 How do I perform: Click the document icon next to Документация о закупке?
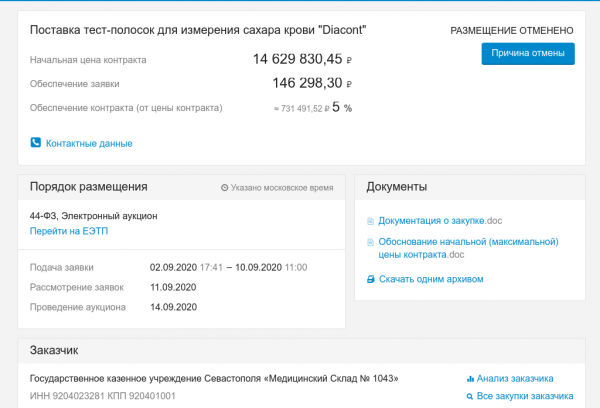(x=370, y=221)
